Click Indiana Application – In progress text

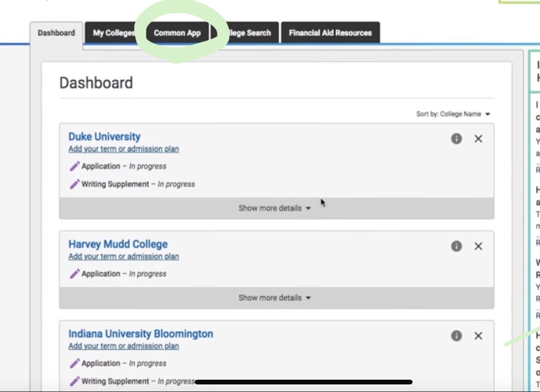pos(124,363)
